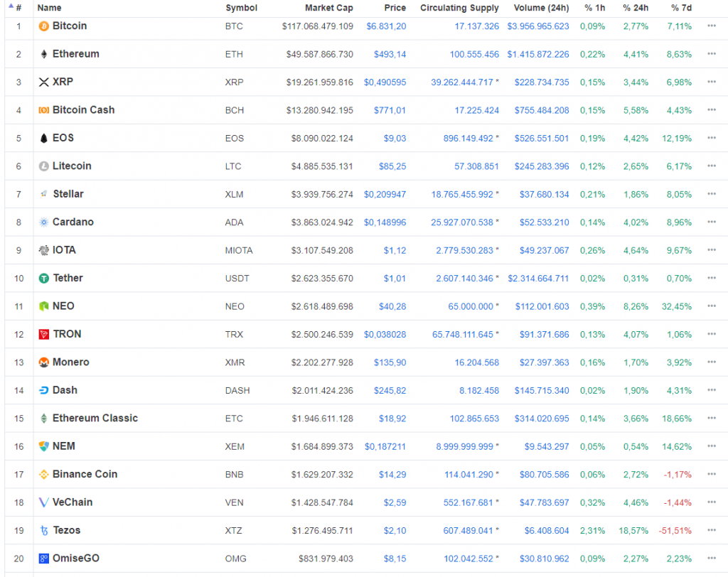This screenshot has height=577, width=728.
Task: Open the Litecoin name link
Action: pyautogui.click(x=72, y=166)
